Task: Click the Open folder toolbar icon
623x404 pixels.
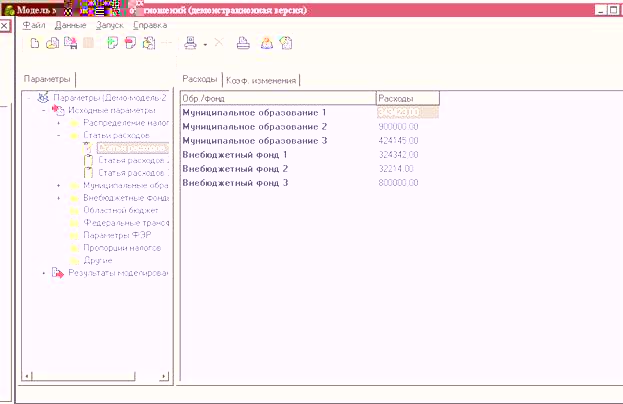Action: 52,43
